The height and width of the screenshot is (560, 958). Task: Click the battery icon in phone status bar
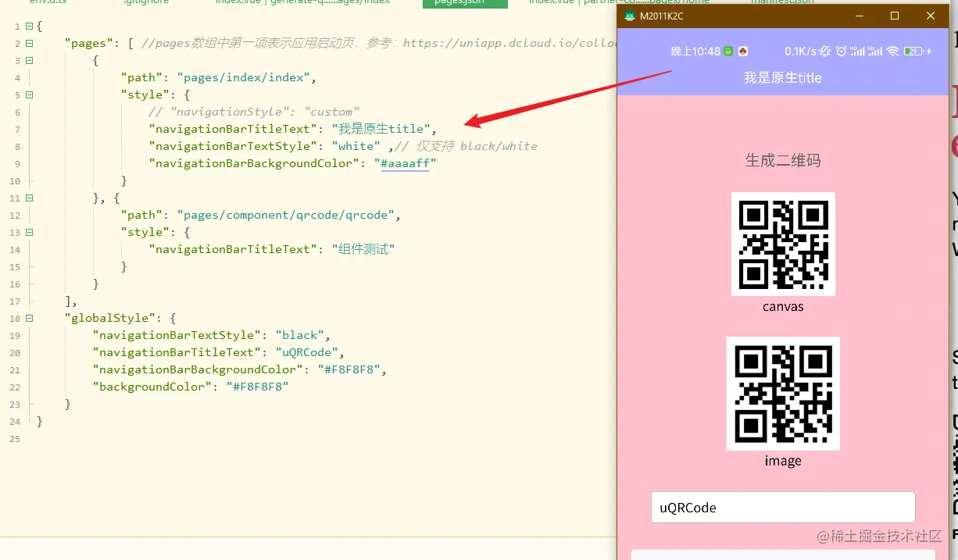pos(913,52)
